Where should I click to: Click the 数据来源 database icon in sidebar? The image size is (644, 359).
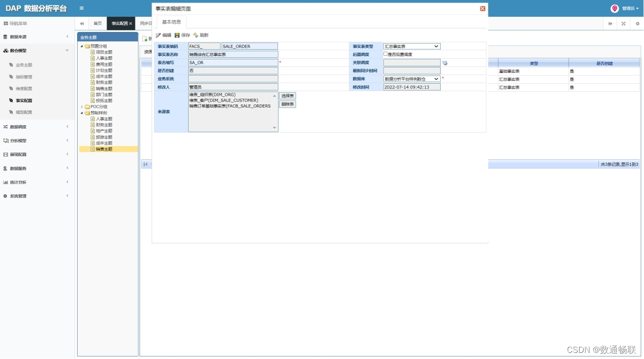(x=6, y=37)
